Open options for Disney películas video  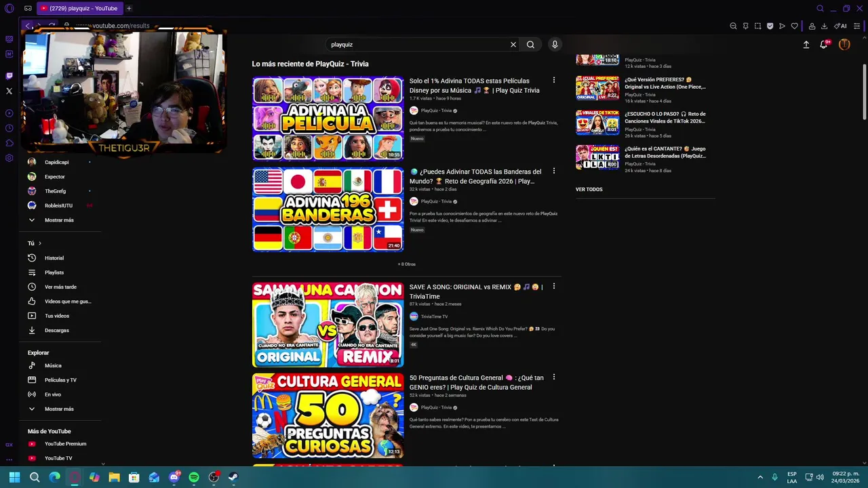click(553, 80)
